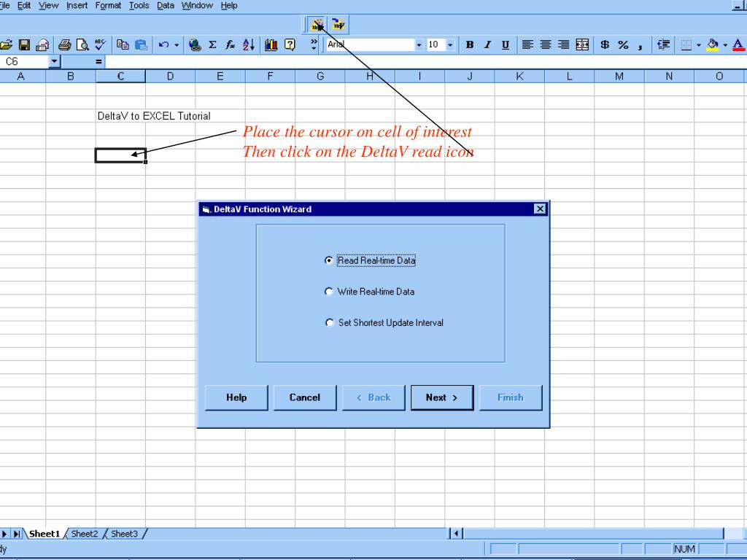Save the workbook with the floppy disk icon
This screenshot has height=560, width=747.
pos(24,44)
